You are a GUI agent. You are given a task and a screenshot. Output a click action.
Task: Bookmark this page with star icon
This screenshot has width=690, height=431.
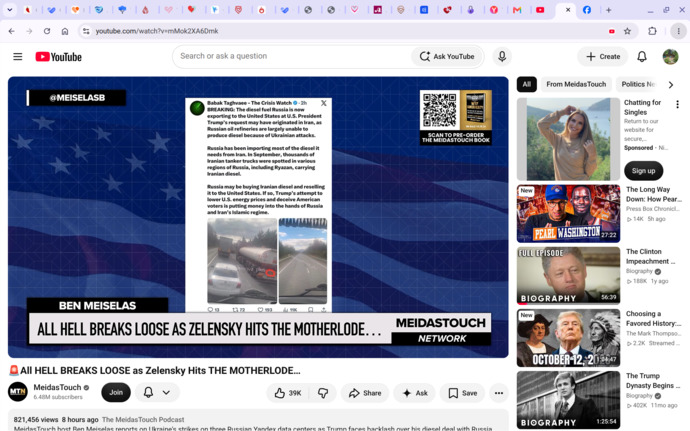click(x=628, y=31)
